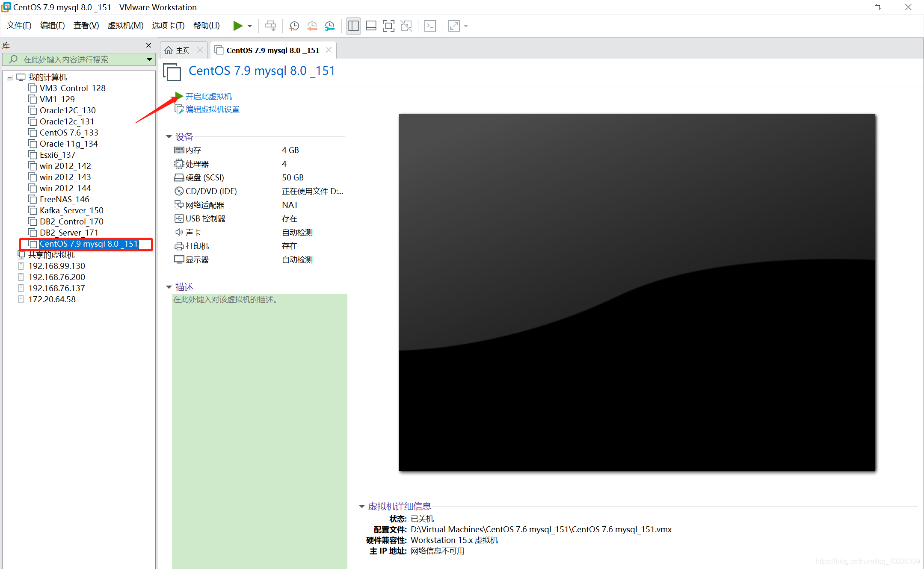Enter full screen mode icon
Image resolution: width=924 pixels, height=569 pixels.
pos(388,26)
